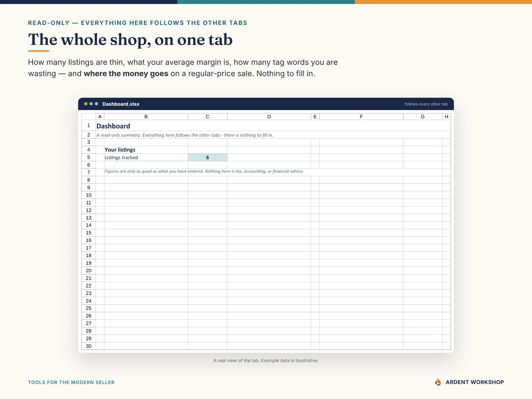532x399 pixels.
Task: Select row 5 header
Action: coord(88,157)
